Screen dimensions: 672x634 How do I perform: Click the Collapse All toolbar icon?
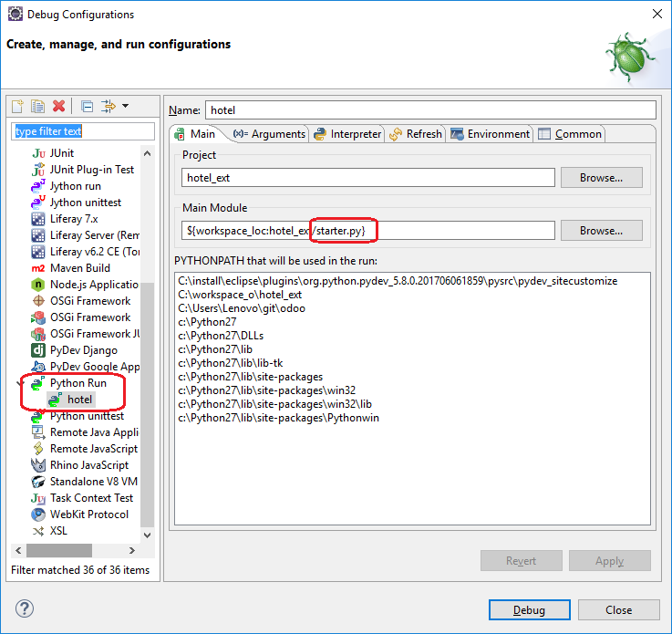(87, 107)
